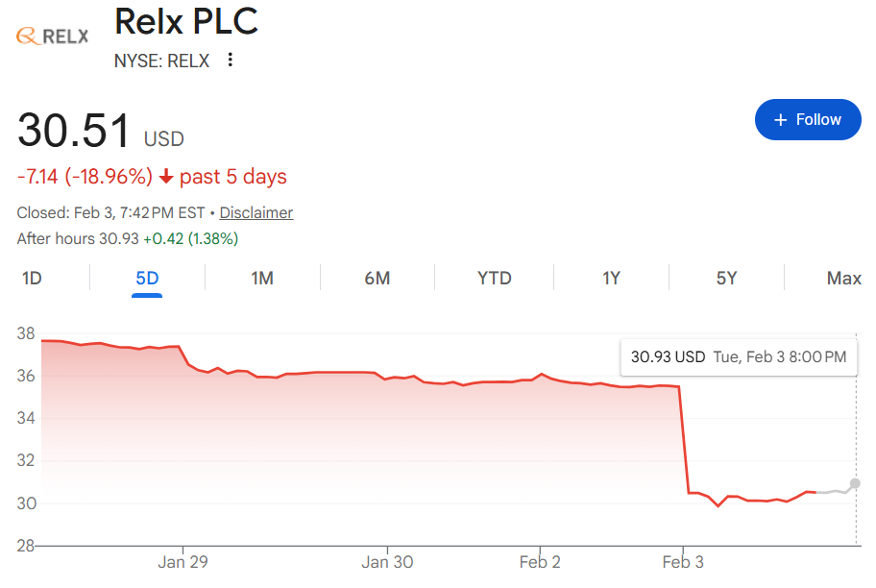Click the gray after-hours endpoint dot

(x=855, y=483)
